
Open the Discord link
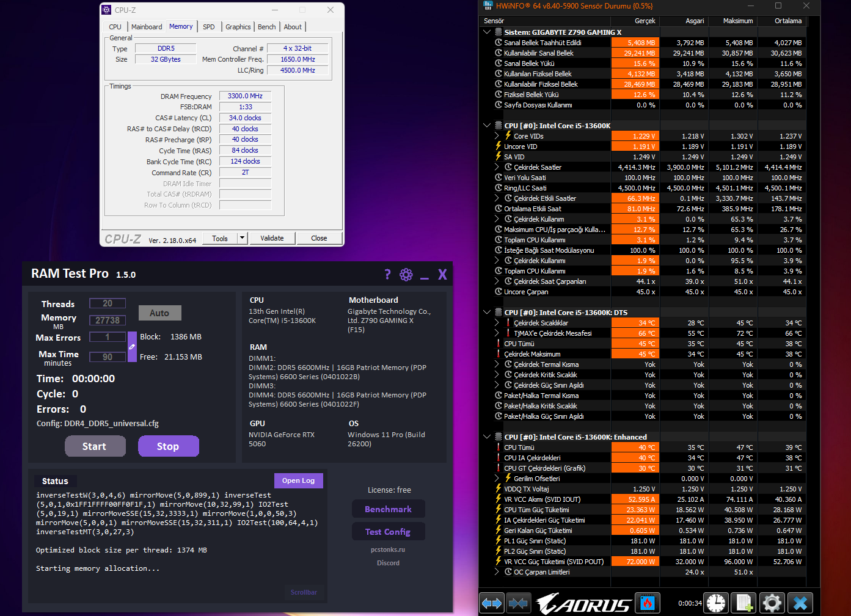point(388,563)
